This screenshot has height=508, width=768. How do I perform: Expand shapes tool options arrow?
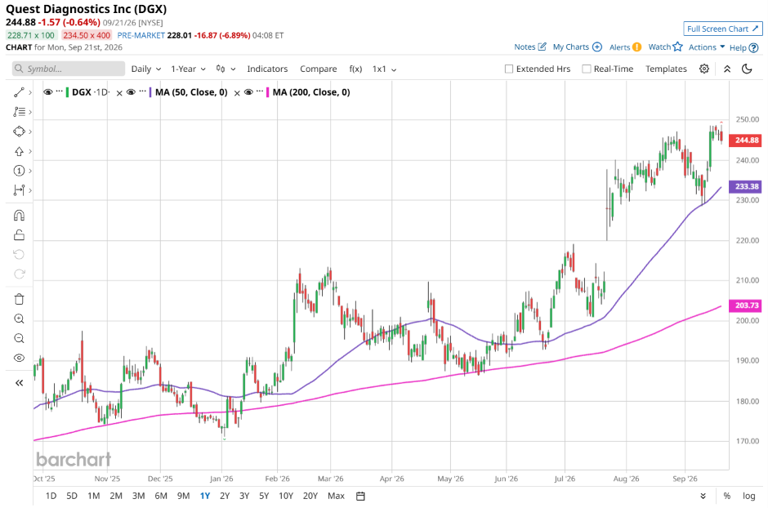(x=30, y=131)
